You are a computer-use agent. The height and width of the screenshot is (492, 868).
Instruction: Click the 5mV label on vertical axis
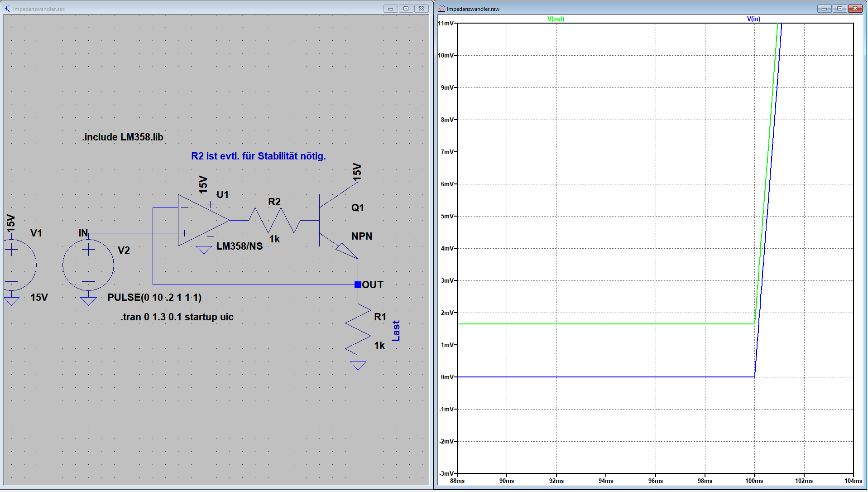click(447, 217)
